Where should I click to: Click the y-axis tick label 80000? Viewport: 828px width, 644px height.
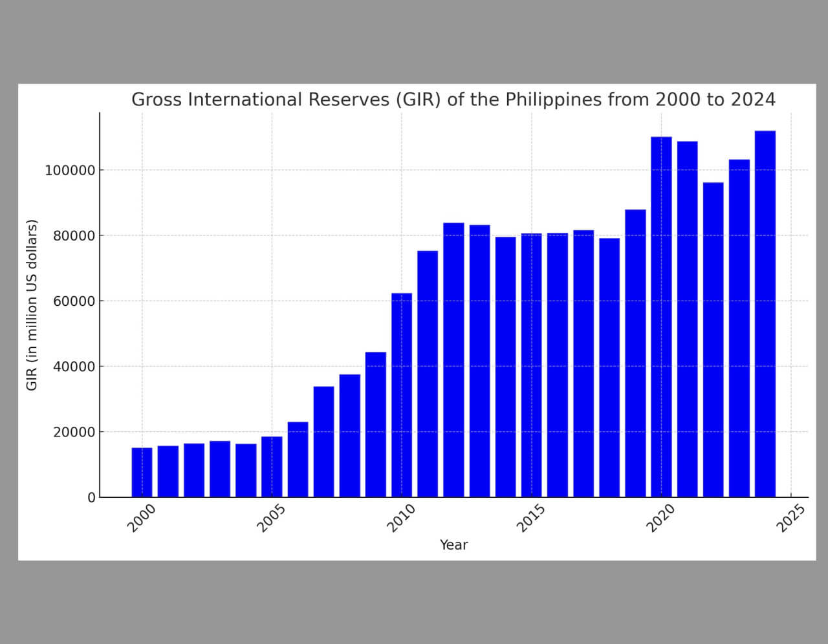(x=74, y=236)
